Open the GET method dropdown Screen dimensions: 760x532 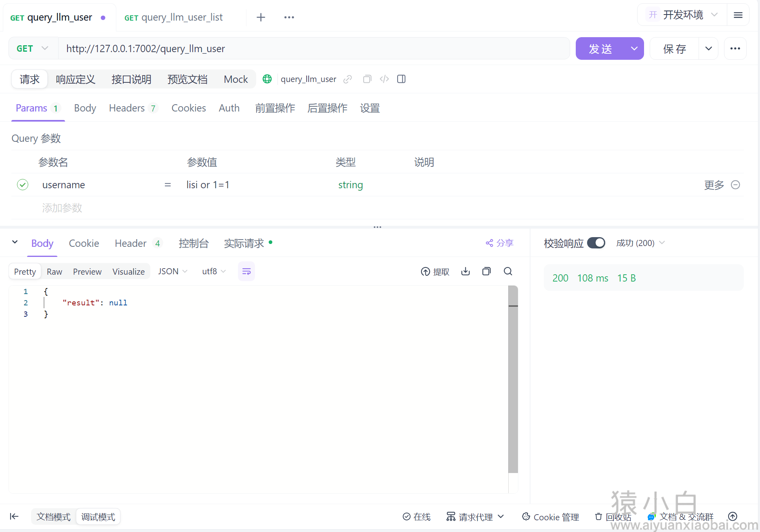33,48
